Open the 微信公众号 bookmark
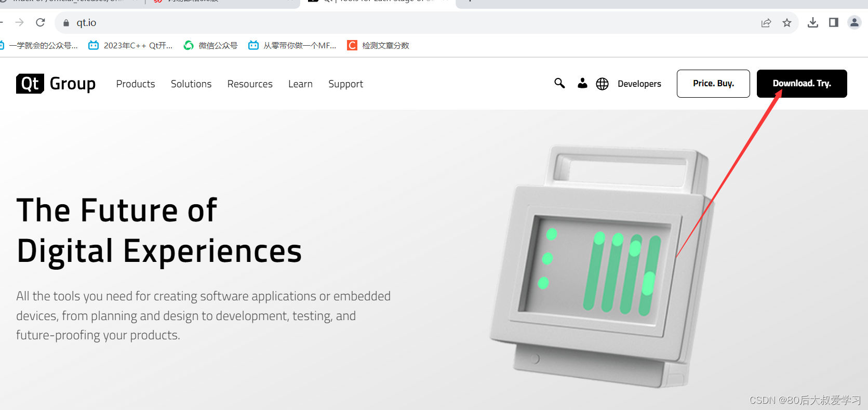Image resolution: width=868 pixels, height=410 pixels. tap(210, 46)
